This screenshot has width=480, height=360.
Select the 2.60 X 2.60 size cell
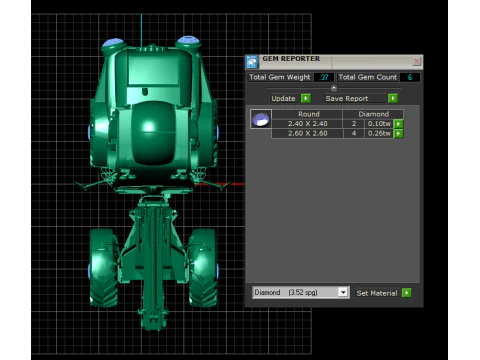307,134
